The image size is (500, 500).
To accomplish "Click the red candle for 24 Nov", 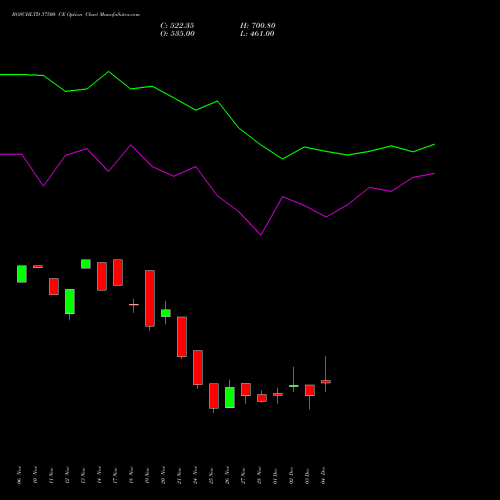I will [x=198, y=367].
